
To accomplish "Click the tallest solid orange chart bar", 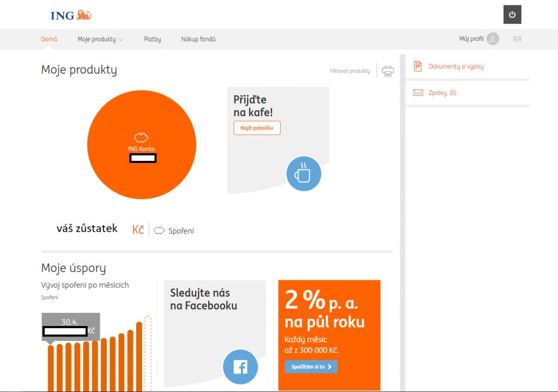I will [x=139, y=357].
